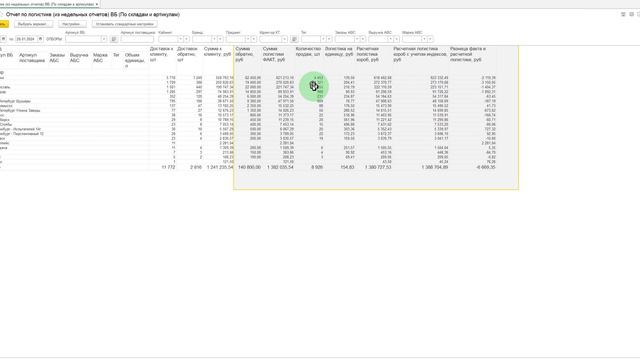640x360 pixels.
Task: Select column header Доставок обратно, шт
Action: tap(187, 54)
